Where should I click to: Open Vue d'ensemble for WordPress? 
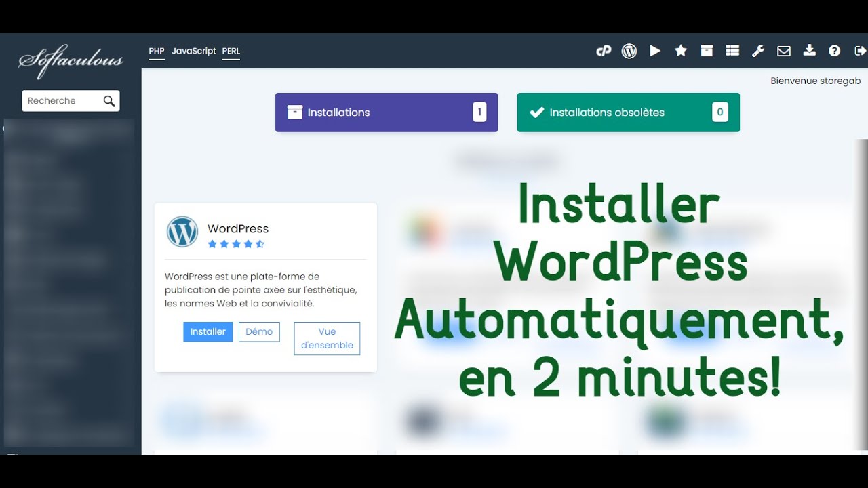click(x=327, y=338)
